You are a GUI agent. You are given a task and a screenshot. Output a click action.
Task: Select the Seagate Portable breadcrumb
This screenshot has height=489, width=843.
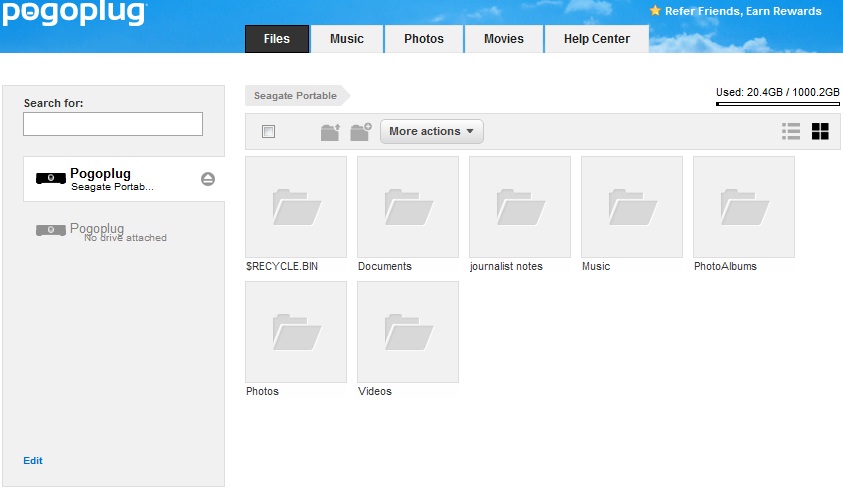(x=295, y=96)
